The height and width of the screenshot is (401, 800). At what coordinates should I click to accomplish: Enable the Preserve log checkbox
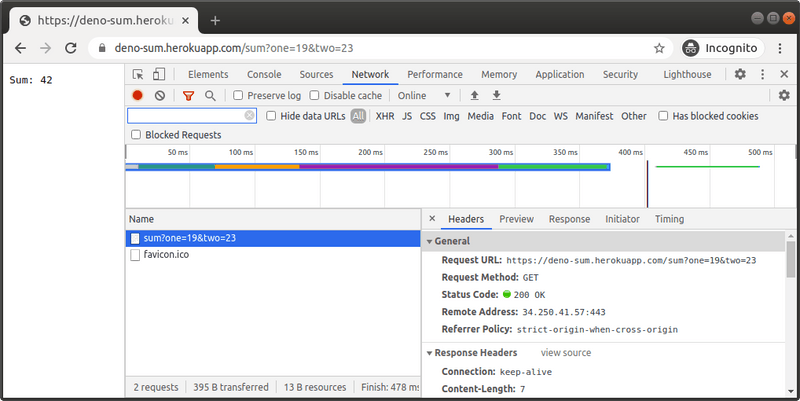click(x=238, y=95)
